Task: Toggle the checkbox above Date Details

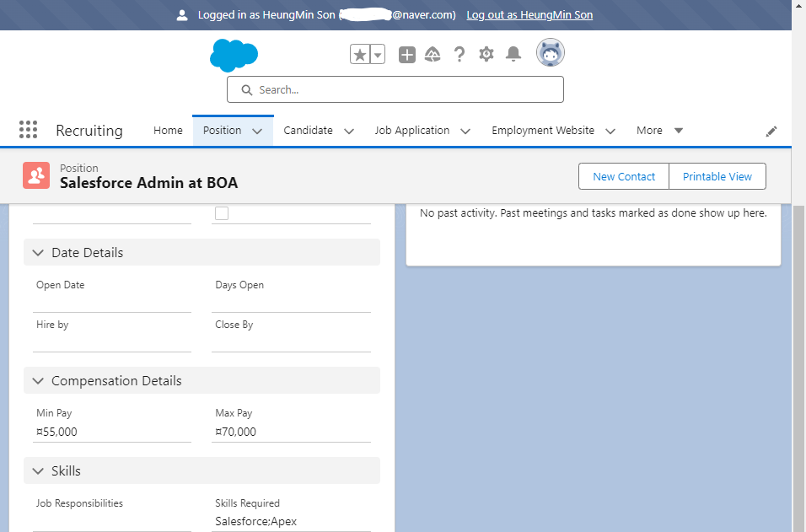Action: (x=222, y=213)
